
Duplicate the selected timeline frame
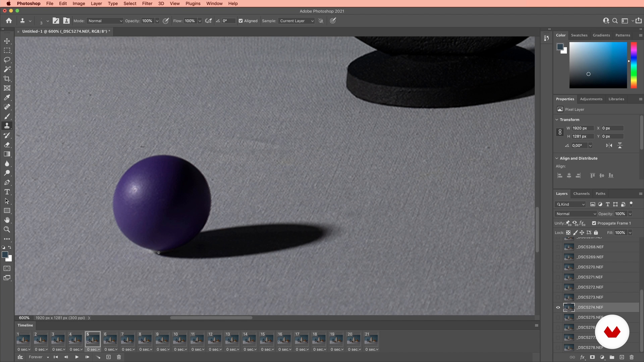click(x=108, y=357)
